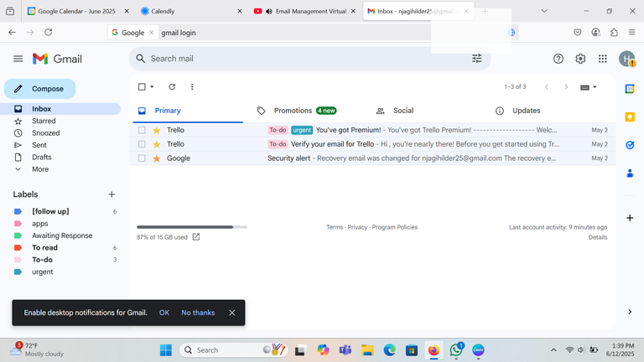Open Starred folder in sidebar
This screenshot has height=362, width=644.
44,121
